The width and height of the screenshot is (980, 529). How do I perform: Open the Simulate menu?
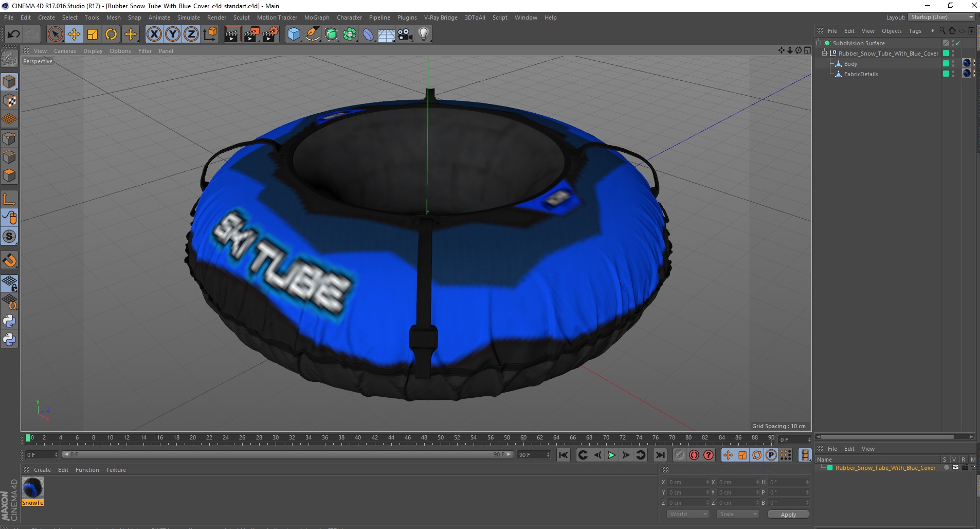(189, 17)
